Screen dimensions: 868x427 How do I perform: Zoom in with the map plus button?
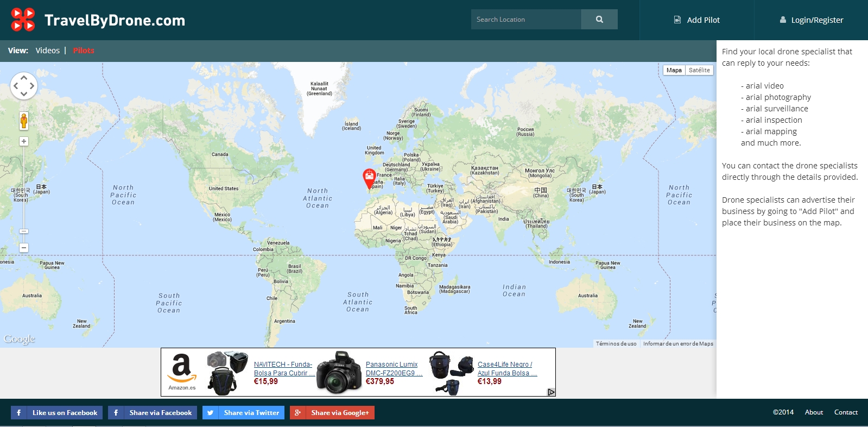[x=24, y=141]
